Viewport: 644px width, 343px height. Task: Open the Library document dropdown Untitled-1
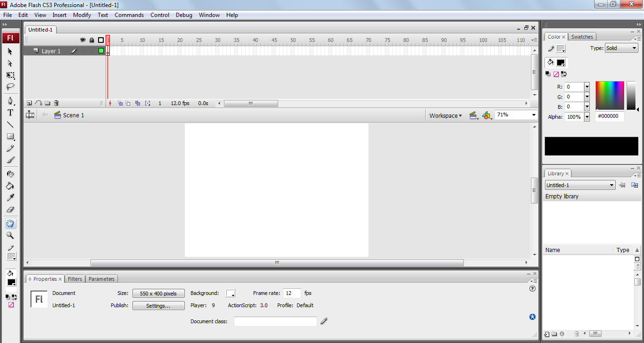580,185
